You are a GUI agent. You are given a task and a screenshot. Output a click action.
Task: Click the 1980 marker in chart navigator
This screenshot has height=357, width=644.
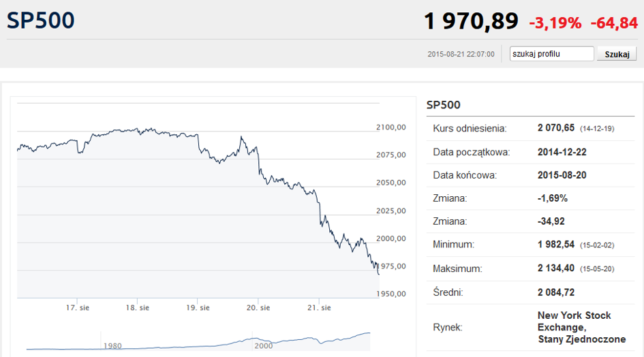pos(112,346)
